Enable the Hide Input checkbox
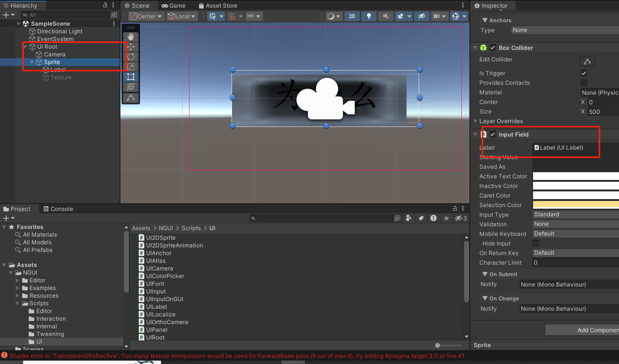619x364 pixels. coord(536,243)
